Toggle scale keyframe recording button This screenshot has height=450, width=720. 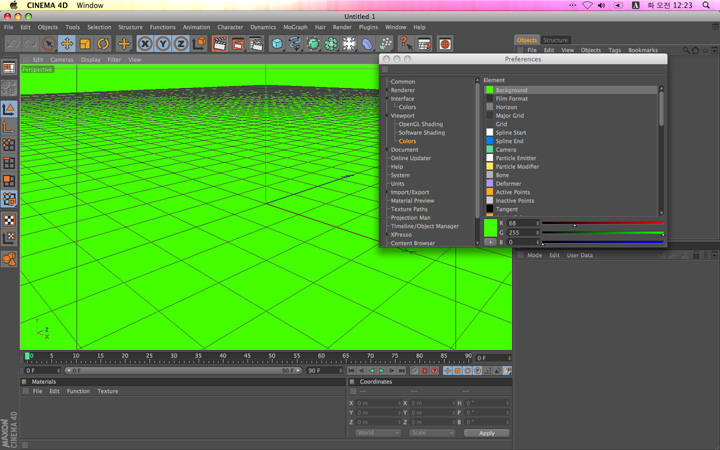457,371
